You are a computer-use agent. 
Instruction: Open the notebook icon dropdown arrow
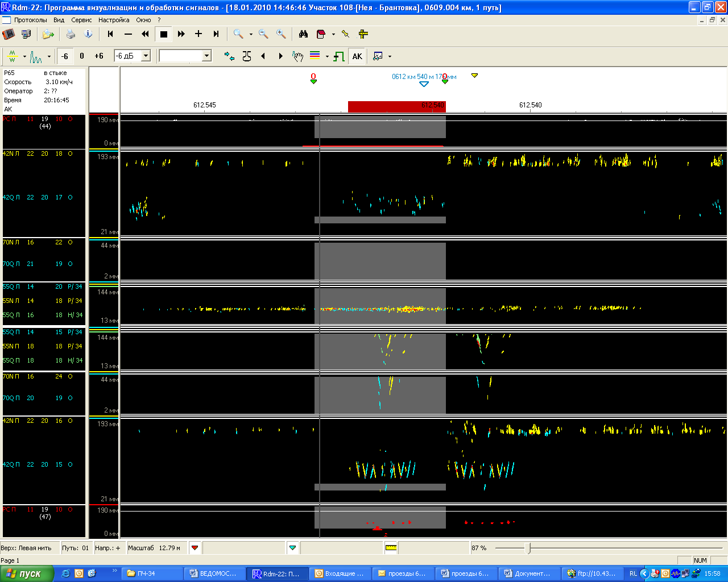(x=333, y=34)
